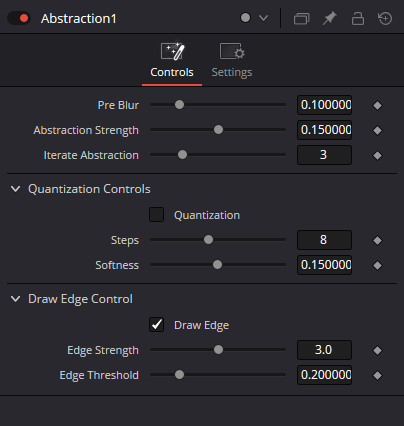Click the Edge Threshold value field
The height and width of the screenshot is (426, 404).
324,375
